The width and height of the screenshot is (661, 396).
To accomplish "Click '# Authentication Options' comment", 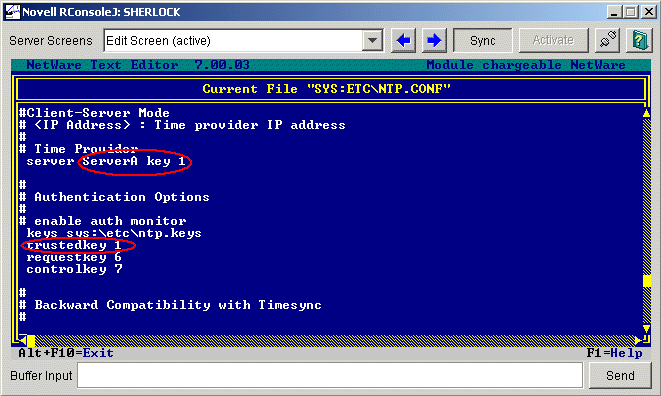I will tap(114, 197).
